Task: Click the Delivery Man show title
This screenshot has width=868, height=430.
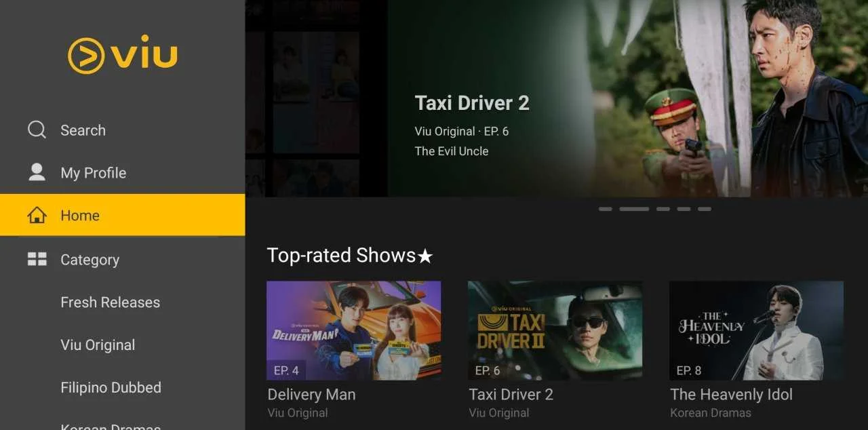Action: (x=311, y=395)
